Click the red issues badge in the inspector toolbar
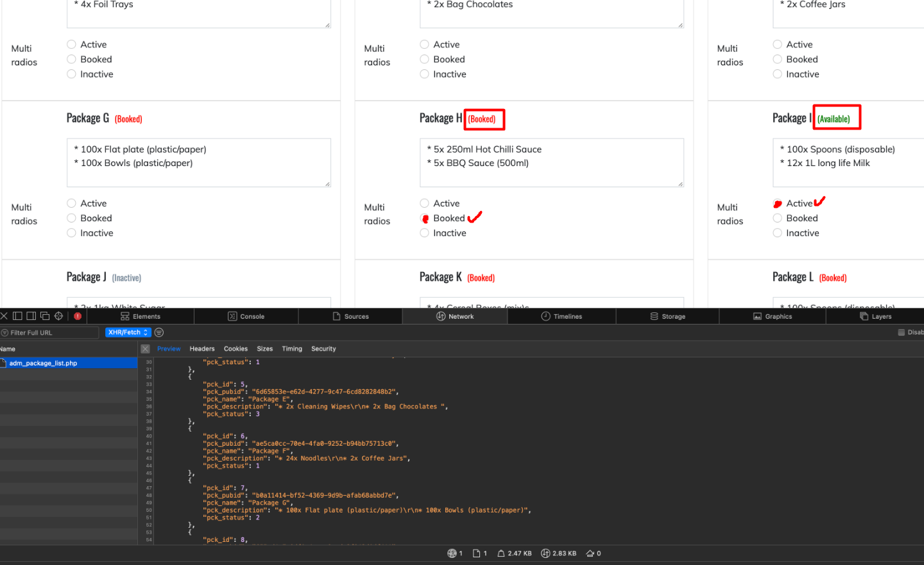This screenshot has height=565, width=924. pos(77,316)
